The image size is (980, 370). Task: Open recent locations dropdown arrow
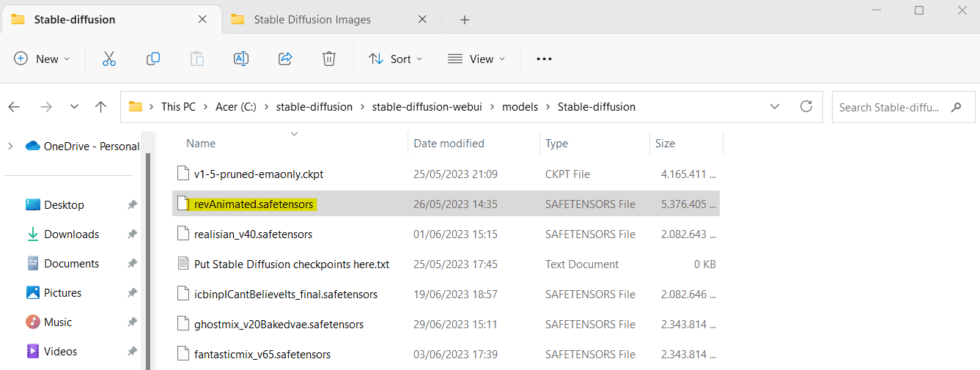[x=74, y=107]
